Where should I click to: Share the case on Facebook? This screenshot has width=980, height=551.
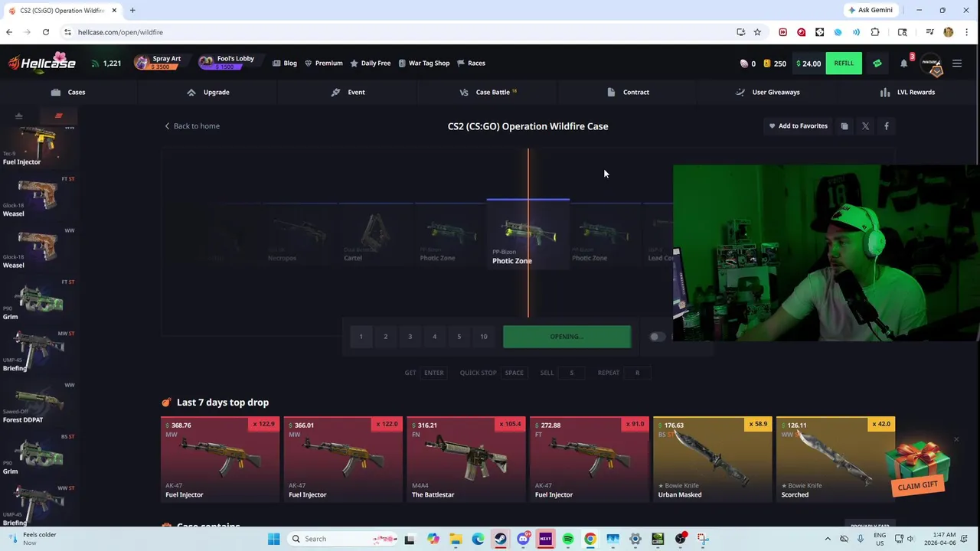pos(887,126)
